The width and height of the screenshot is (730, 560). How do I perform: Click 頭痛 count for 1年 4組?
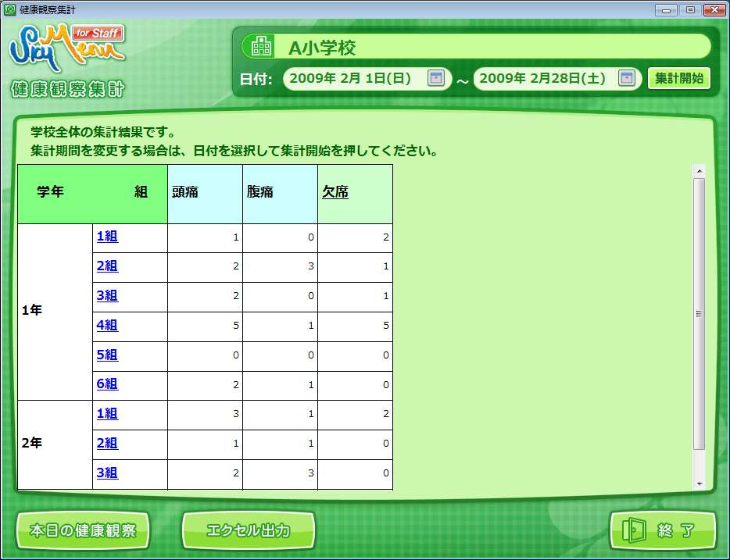[x=205, y=326]
